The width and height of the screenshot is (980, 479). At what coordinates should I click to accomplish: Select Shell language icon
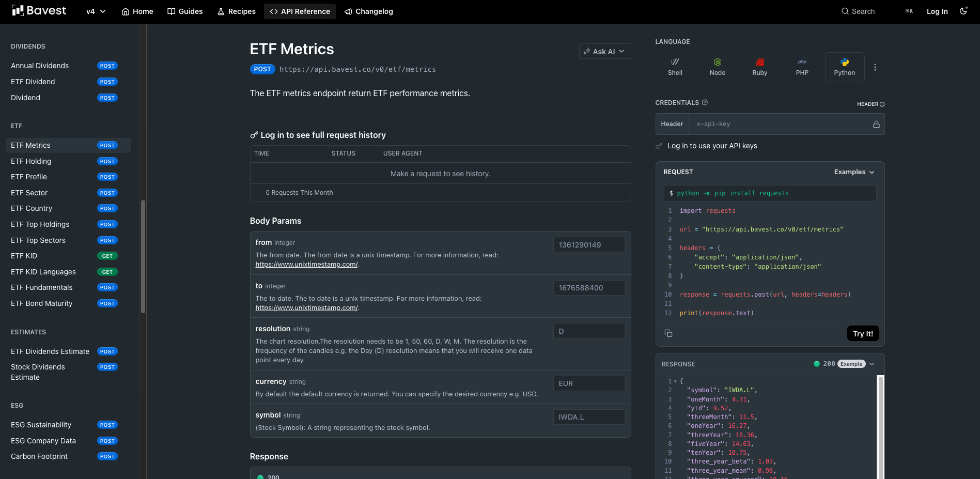pos(675,67)
